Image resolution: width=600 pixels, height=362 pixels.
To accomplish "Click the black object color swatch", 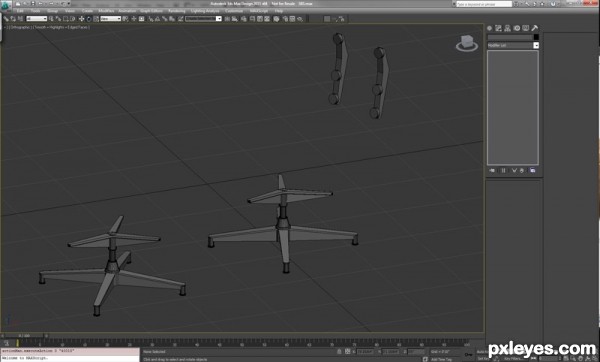I will click(536, 37).
